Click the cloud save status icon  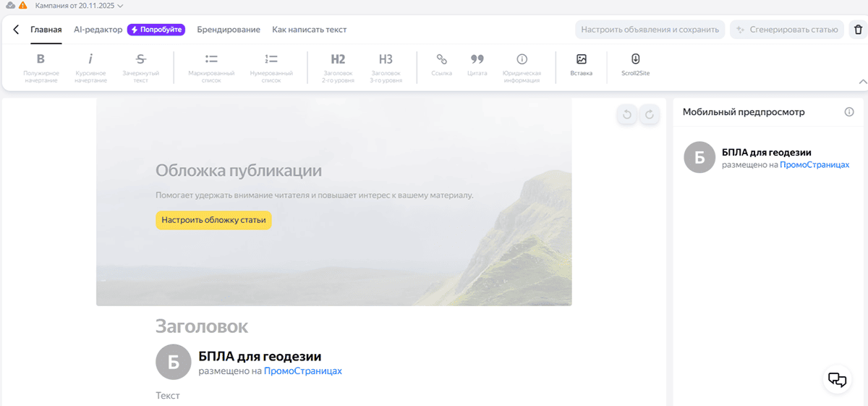pos(9,6)
